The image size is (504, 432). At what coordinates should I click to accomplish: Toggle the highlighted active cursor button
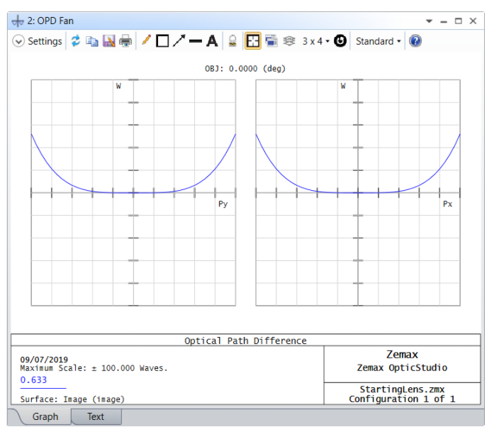point(252,41)
